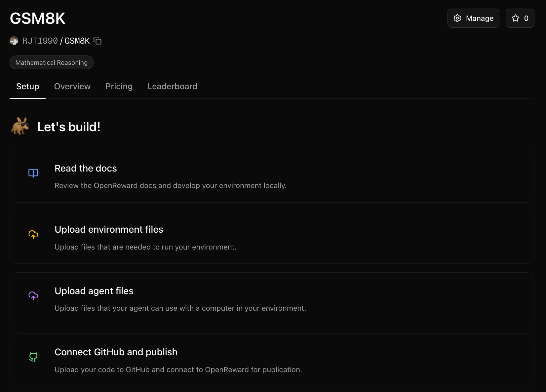Click the purple cloud upload icon for agent files

[x=33, y=296]
